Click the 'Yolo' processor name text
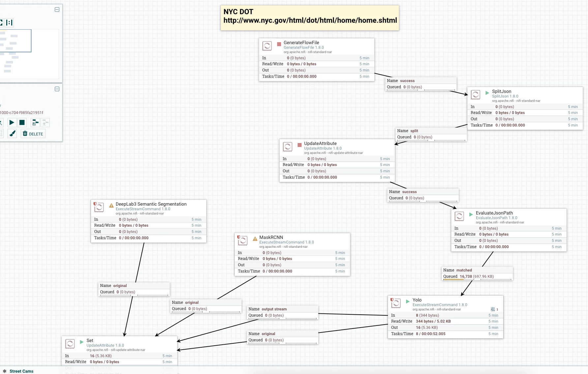This screenshot has width=588, height=374. (417, 300)
